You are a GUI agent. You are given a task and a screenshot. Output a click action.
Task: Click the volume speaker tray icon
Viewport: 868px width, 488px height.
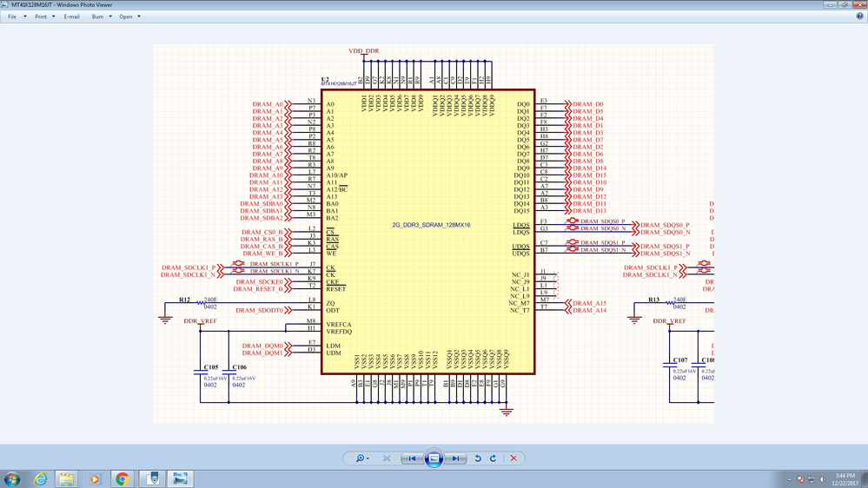coord(822,479)
